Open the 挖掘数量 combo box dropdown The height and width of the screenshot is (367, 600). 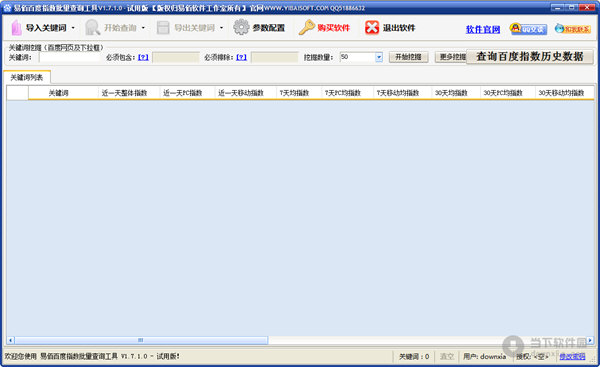pos(379,57)
